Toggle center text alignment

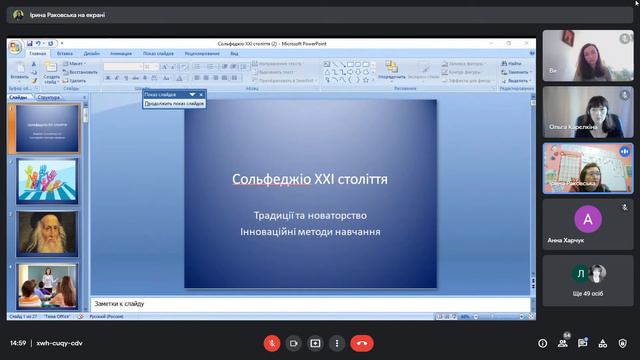[x=206, y=78]
